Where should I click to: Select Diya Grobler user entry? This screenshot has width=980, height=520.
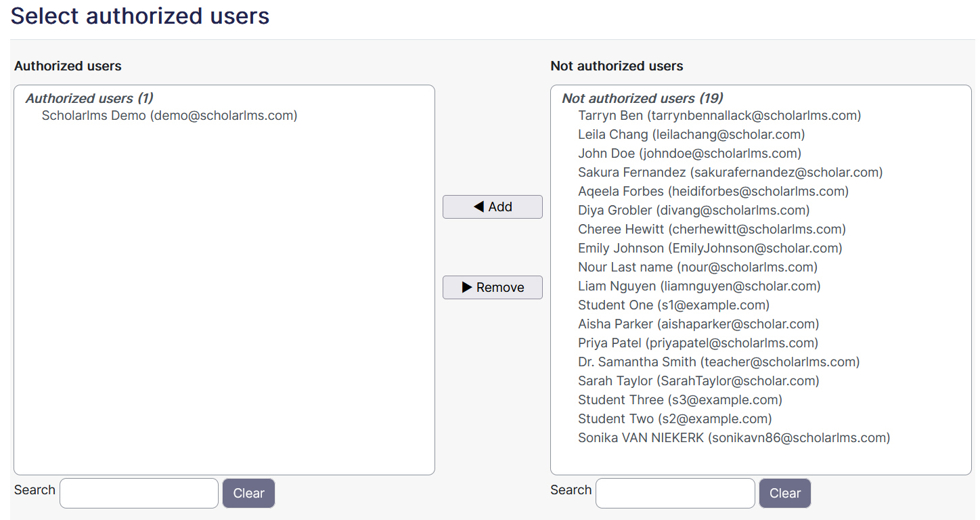click(693, 210)
